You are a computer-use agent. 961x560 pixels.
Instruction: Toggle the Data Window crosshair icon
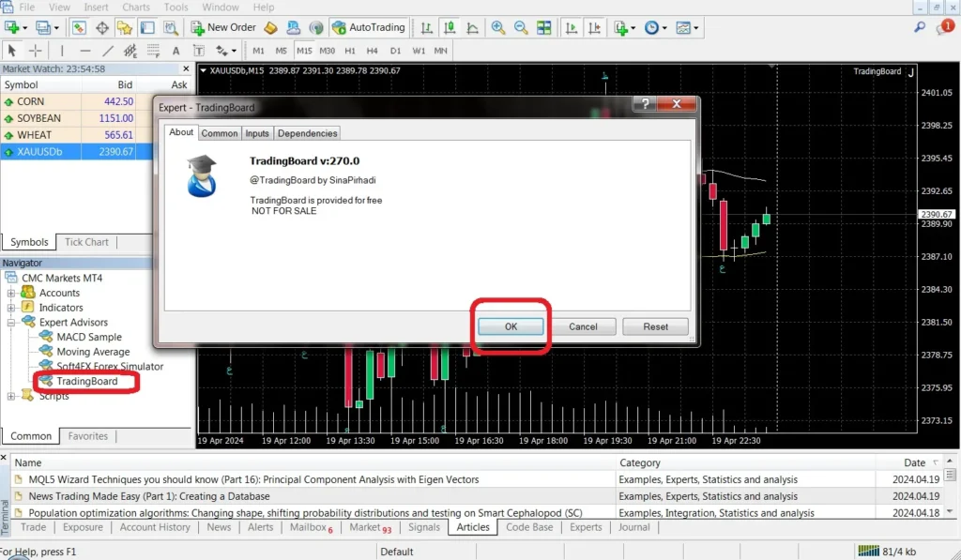point(101,27)
